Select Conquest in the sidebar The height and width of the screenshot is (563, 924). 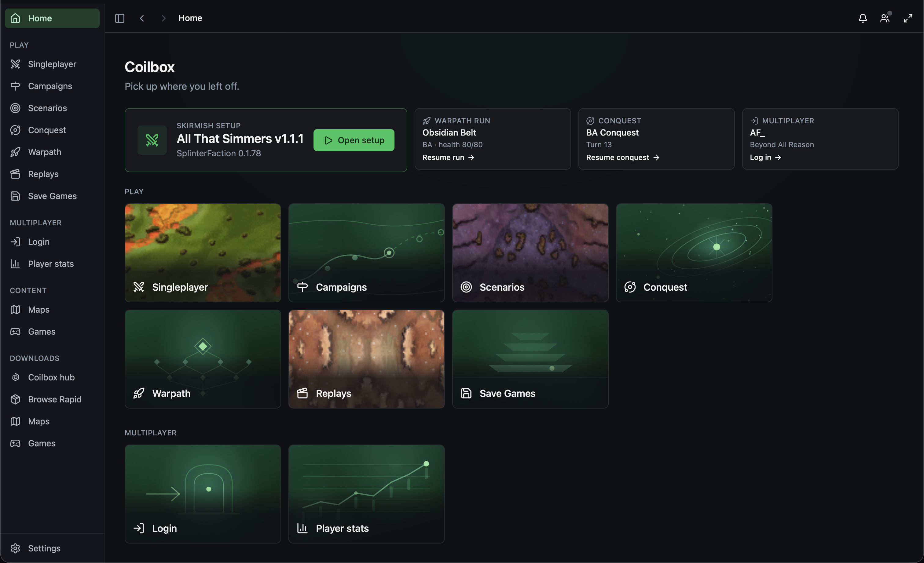tap(52, 130)
